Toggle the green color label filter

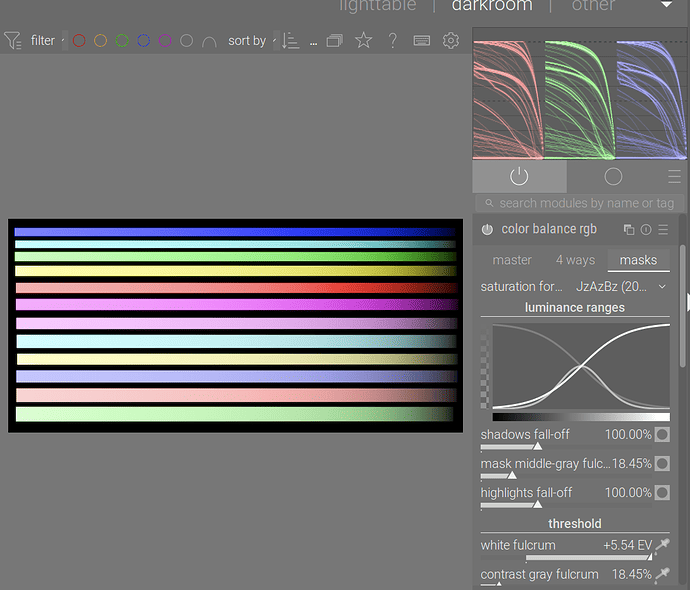click(122, 41)
